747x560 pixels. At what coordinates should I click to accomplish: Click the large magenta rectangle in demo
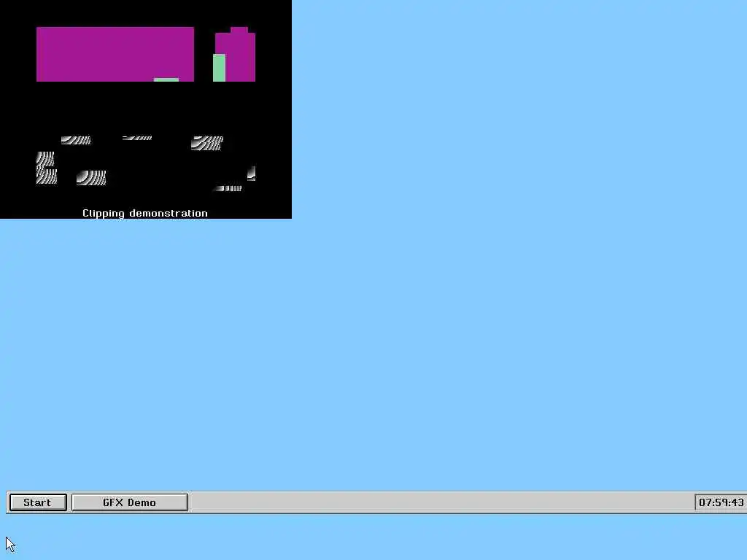coord(115,54)
